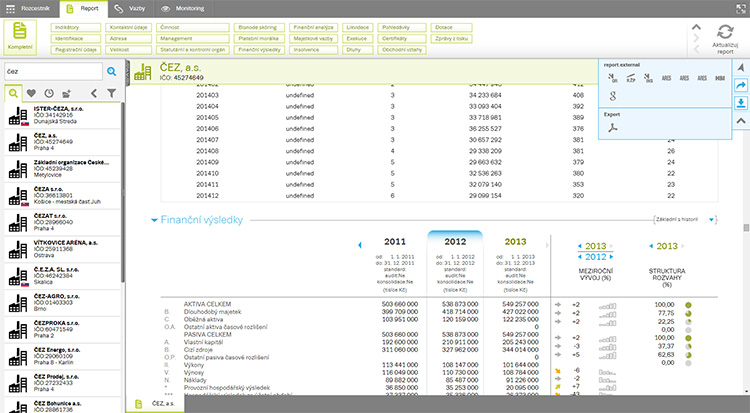This screenshot has width=750, height=413.
Task: Select the Kompletní report button
Action: point(20,36)
